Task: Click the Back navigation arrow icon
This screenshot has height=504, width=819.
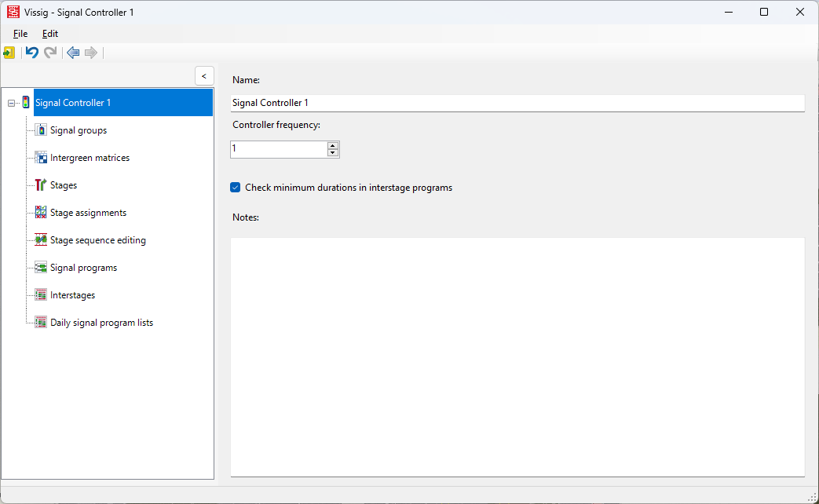Action: click(73, 53)
